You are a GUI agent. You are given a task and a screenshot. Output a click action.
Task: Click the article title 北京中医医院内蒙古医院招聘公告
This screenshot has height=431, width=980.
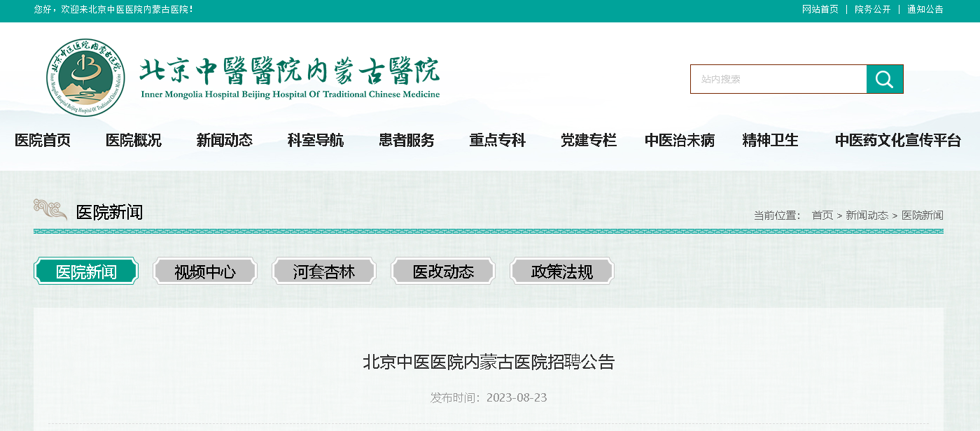tap(489, 362)
